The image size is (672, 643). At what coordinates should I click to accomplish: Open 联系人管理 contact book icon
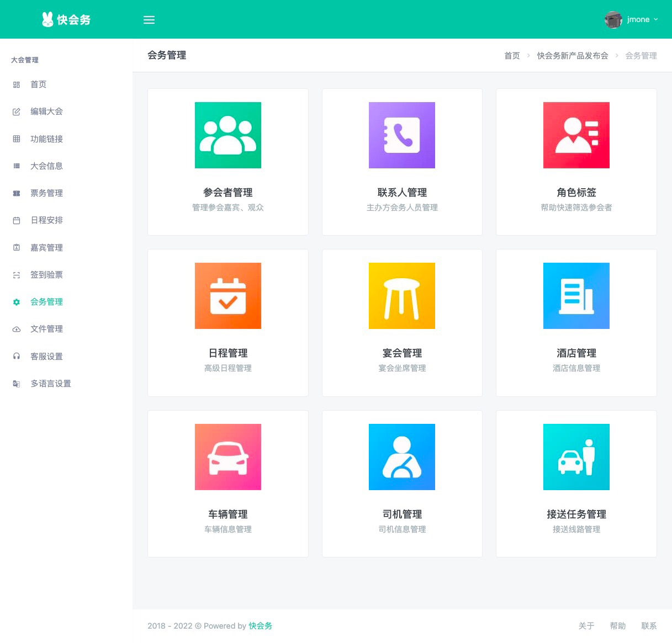[402, 135]
